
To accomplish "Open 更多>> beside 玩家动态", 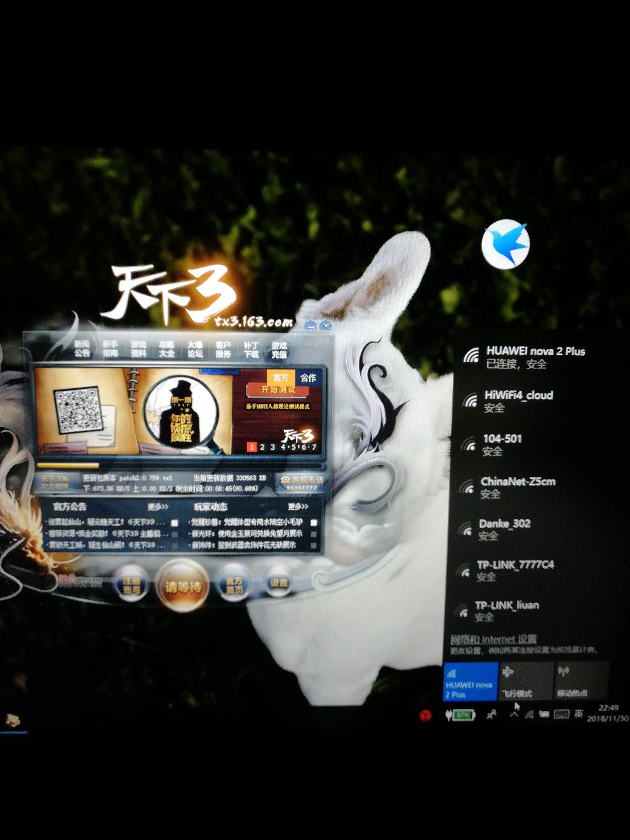I will (x=298, y=507).
